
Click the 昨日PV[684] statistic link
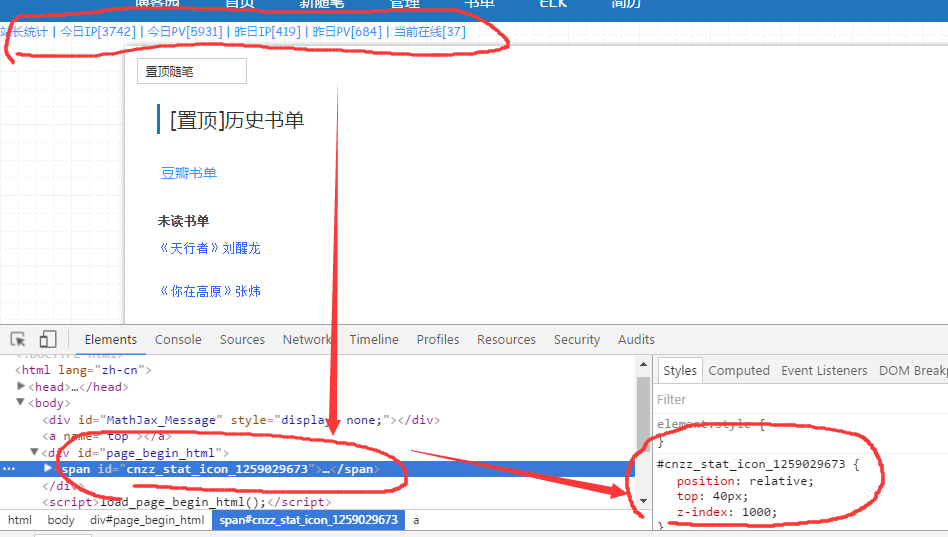(347, 31)
